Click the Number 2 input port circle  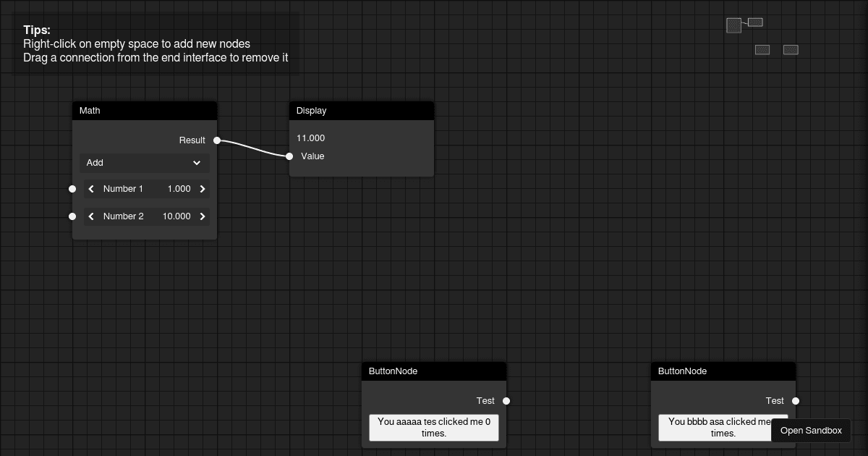point(72,216)
